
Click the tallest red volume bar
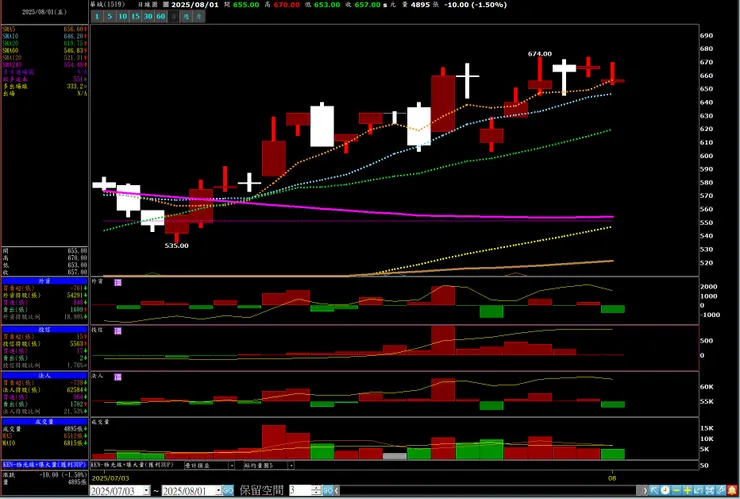pyautogui.click(x=274, y=442)
